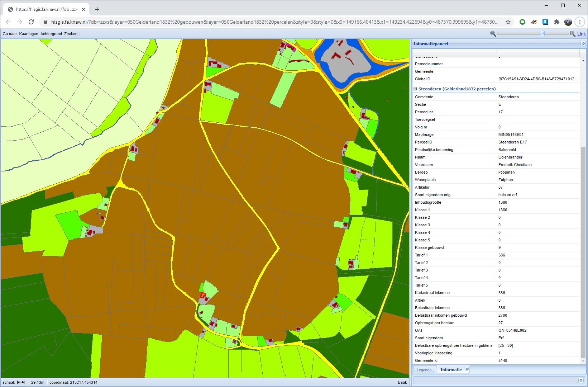Screen dimensions: 588x387
Task: Click the map zoom slider handle
Action: [542, 34]
